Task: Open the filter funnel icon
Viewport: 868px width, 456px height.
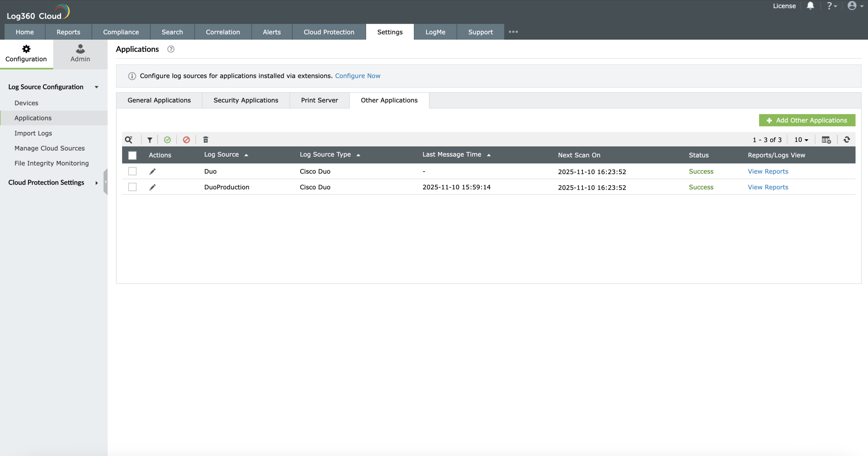Action: [150, 140]
